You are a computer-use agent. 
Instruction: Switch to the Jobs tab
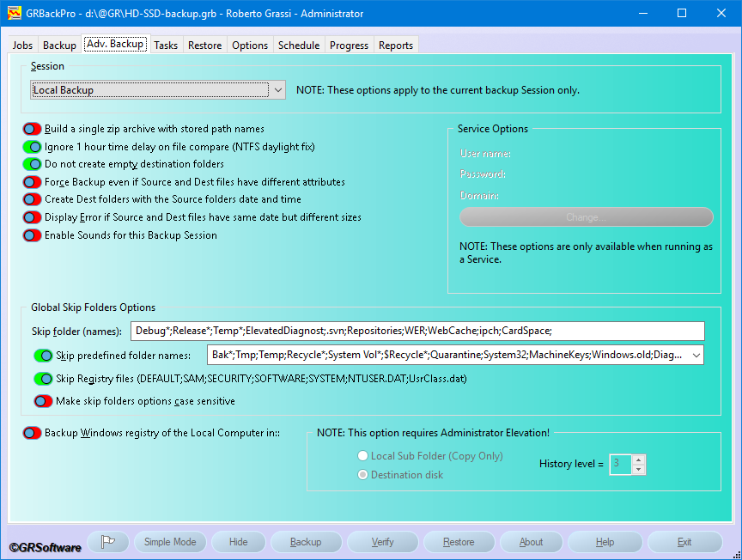(22, 45)
